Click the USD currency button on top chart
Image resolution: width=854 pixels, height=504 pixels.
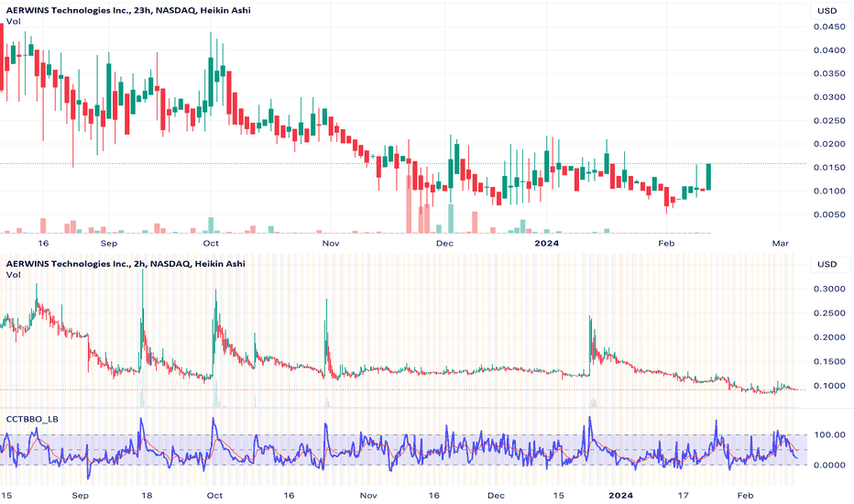pyautogui.click(x=827, y=11)
